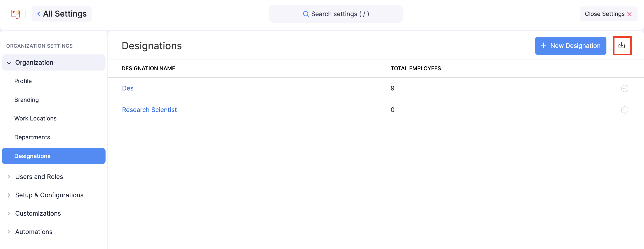Click the Zoho Payroll app logo

(x=15, y=14)
